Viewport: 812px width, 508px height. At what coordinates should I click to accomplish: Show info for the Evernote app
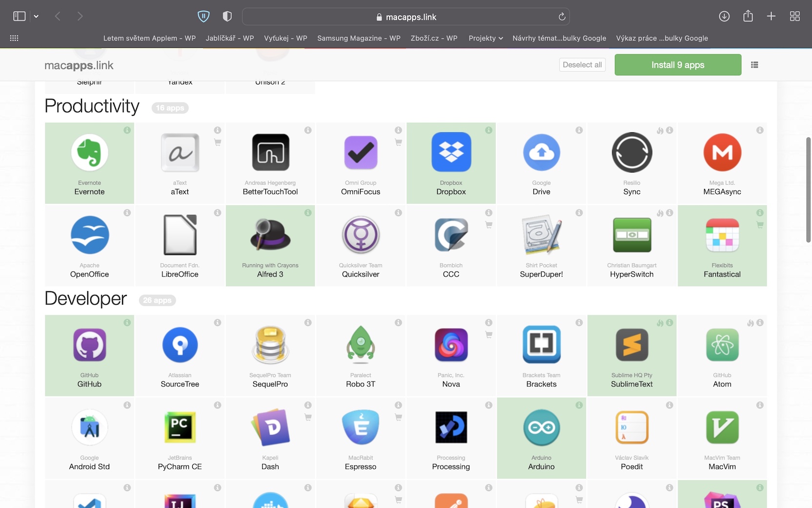(127, 130)
